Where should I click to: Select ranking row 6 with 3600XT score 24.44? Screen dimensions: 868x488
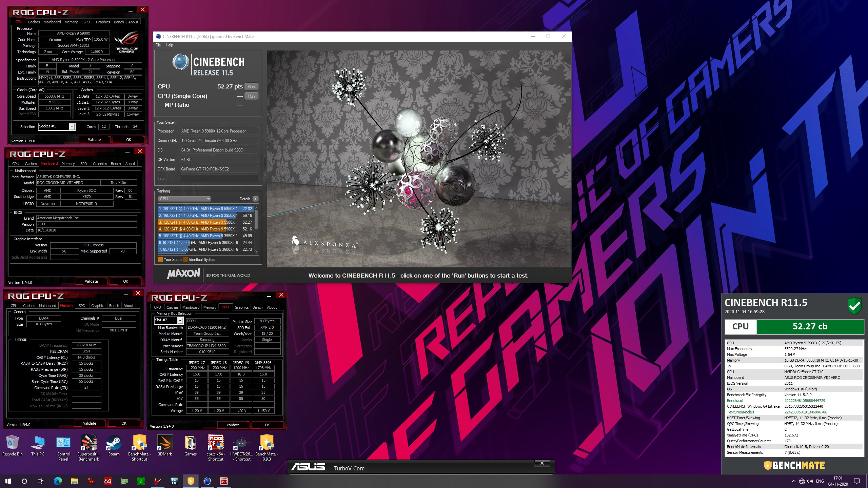click(x=205, y=243)
